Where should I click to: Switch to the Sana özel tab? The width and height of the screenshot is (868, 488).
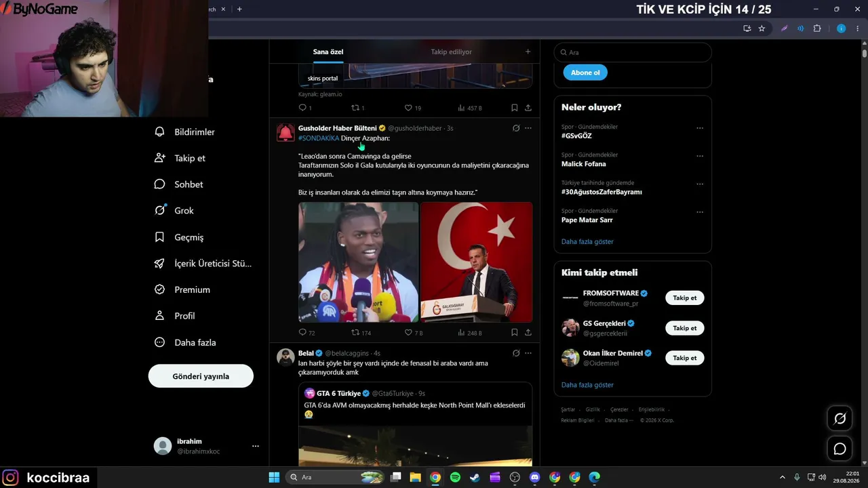click(328, 52)
